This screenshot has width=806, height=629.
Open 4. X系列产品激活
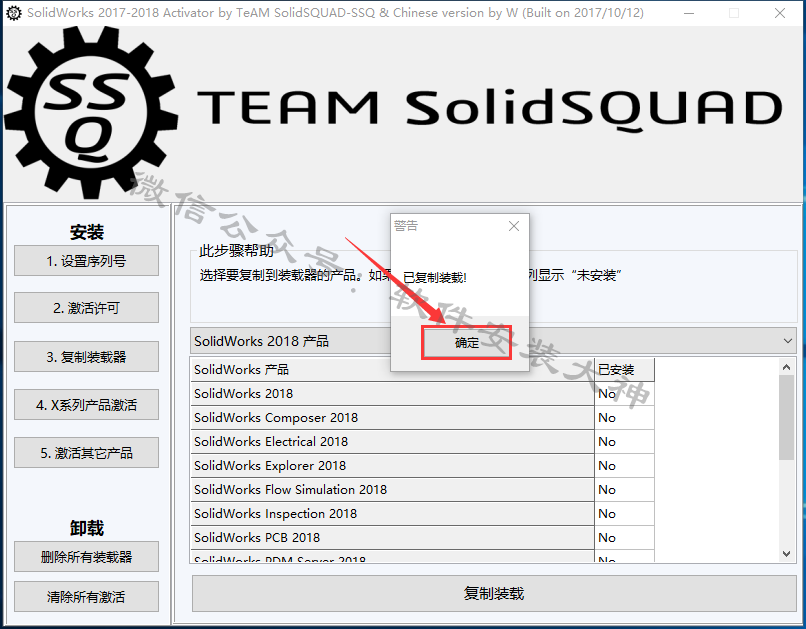86,405
